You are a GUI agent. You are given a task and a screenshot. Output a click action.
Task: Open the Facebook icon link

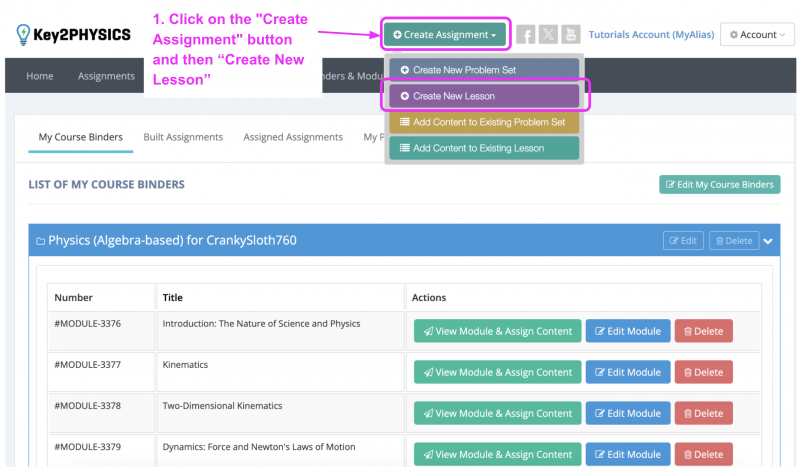(526, 35)
